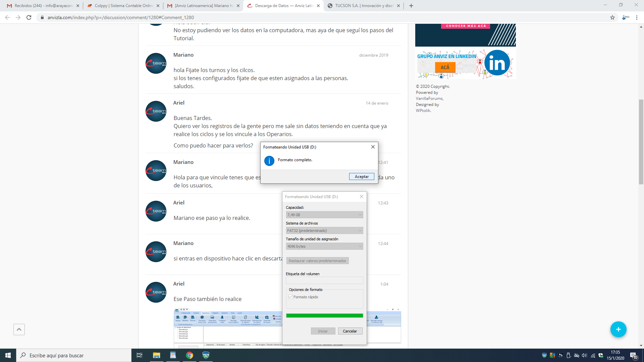Click the Iniciar button in format window
Image resolution: width=644 pixels, height=362 pixels.
point(323,331)
